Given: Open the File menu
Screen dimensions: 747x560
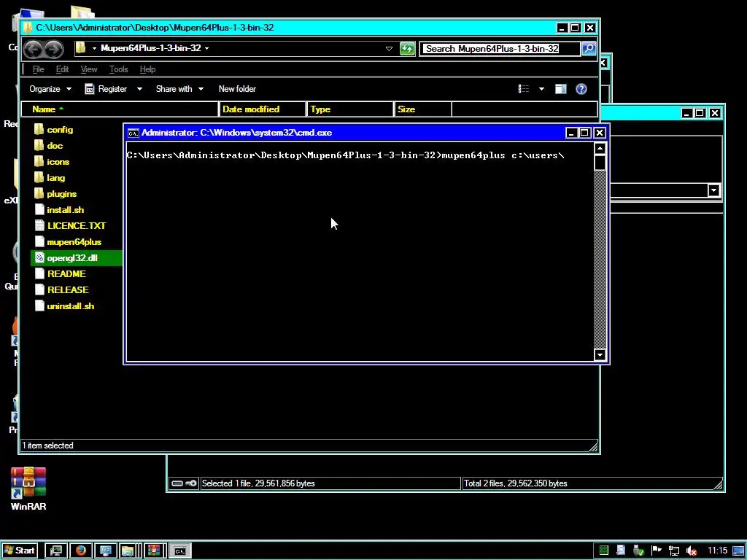Looking at the screenshot, I should [38, 69].
